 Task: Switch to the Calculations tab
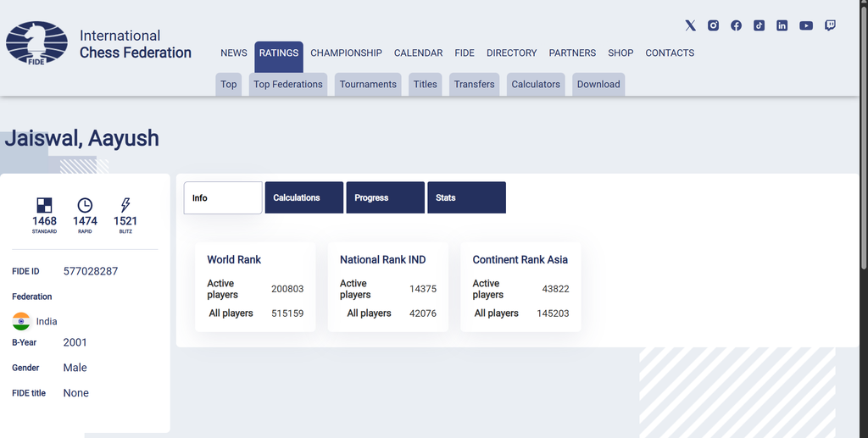point(304,197)
